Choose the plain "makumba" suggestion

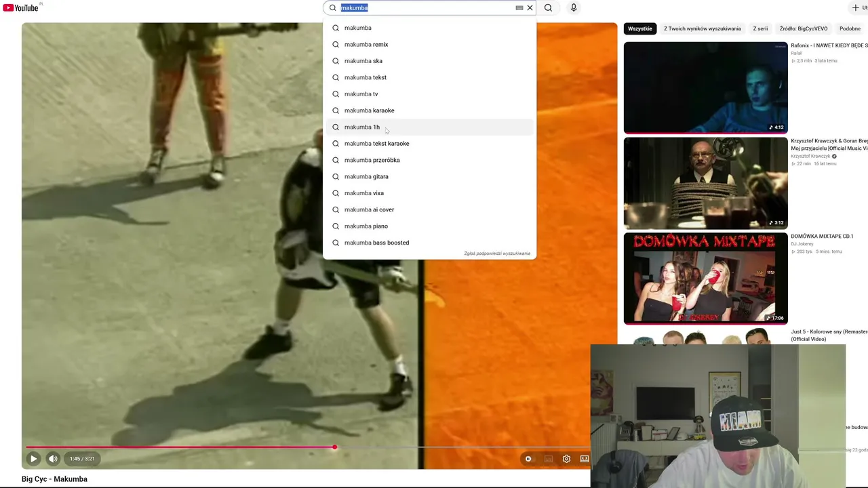pos(429,28)
